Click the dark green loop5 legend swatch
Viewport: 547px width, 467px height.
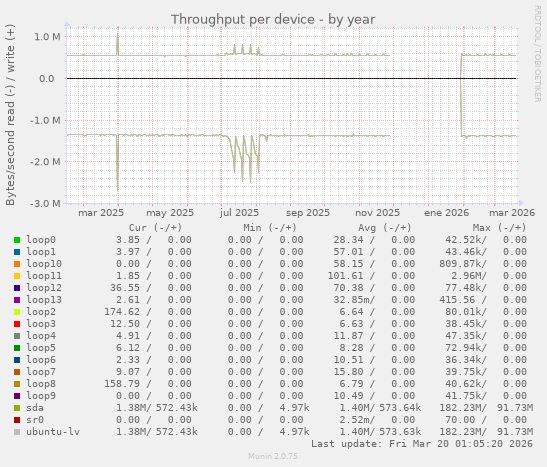click(x=17, y=348)
